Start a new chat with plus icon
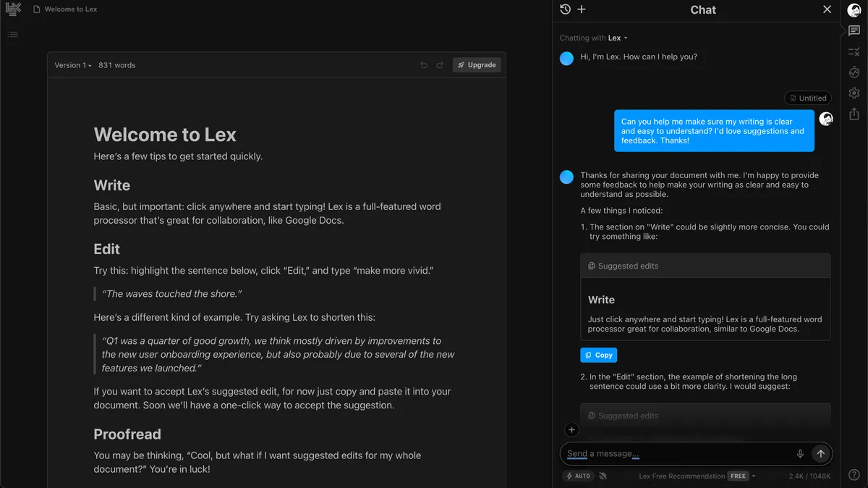 582,9
